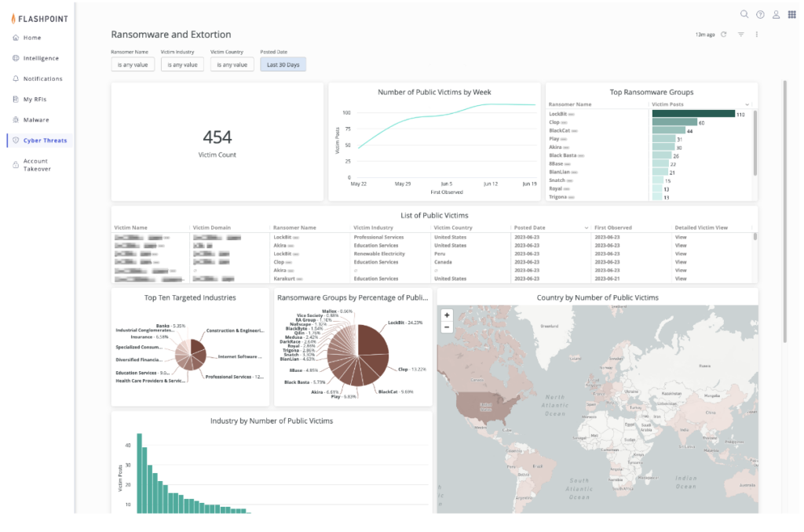Click the Country by Number of Public Victims title
Screen dimensions: 804x532
click(598, 297)
